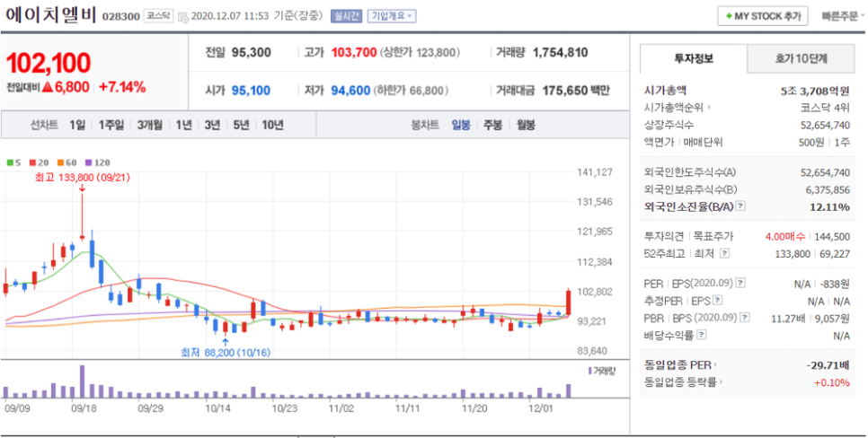
Task: Click the 거래량 legend in volume chart
Action: pyautogui.click(x=602, y=371)
